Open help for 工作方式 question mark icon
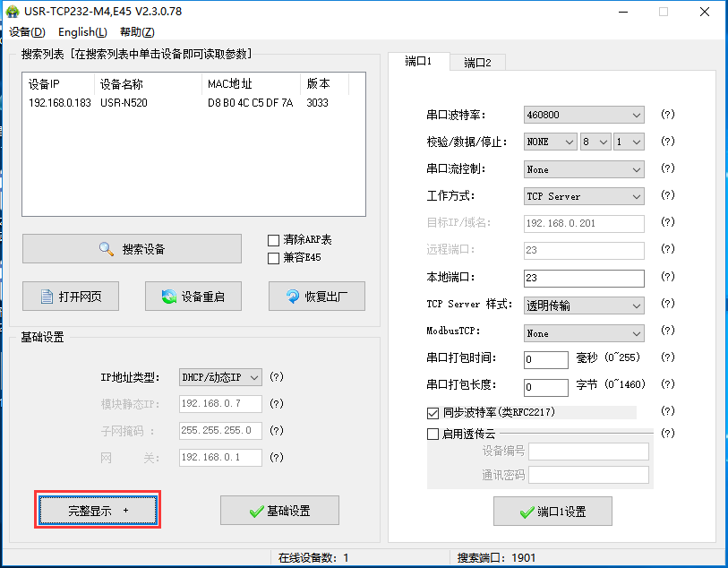 (666, 196)
